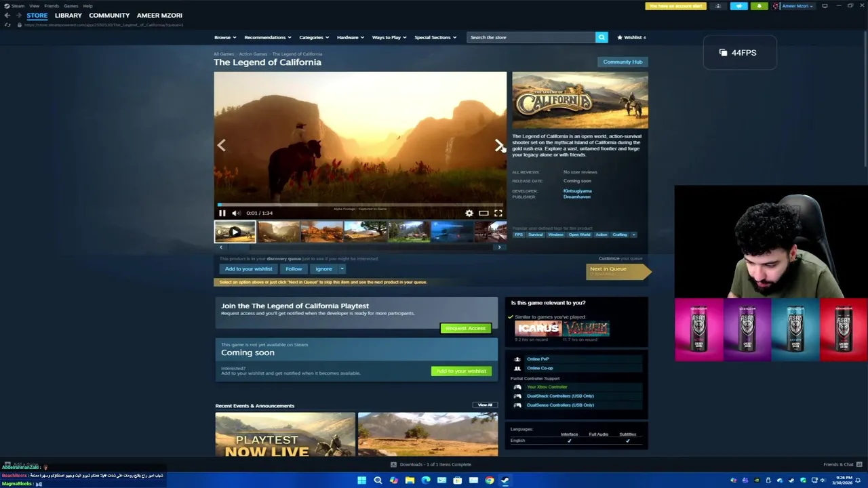Open Windows Start menu

[361, 481]
